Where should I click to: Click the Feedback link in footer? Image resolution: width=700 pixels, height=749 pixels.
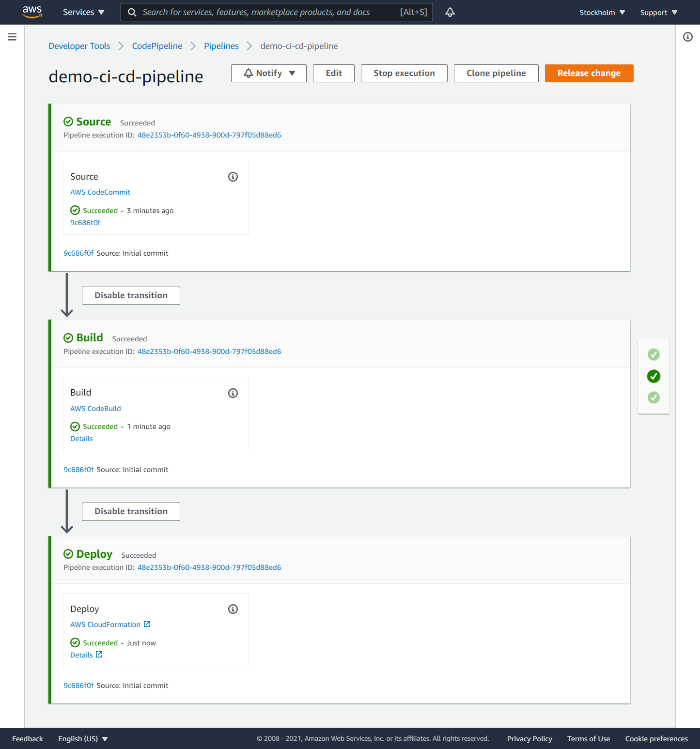pyautogui.click(x=28, y=739)
